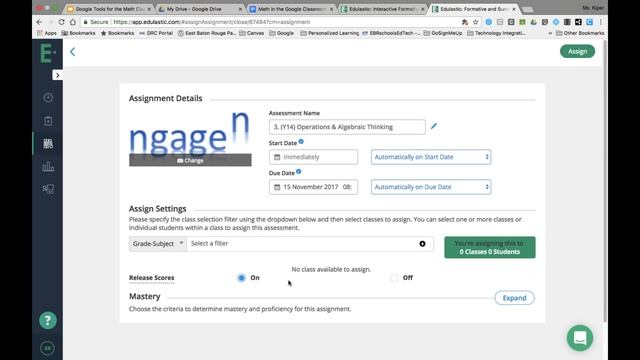
Task: Open the library books icon in the sidebar
Action: point(48,144)
